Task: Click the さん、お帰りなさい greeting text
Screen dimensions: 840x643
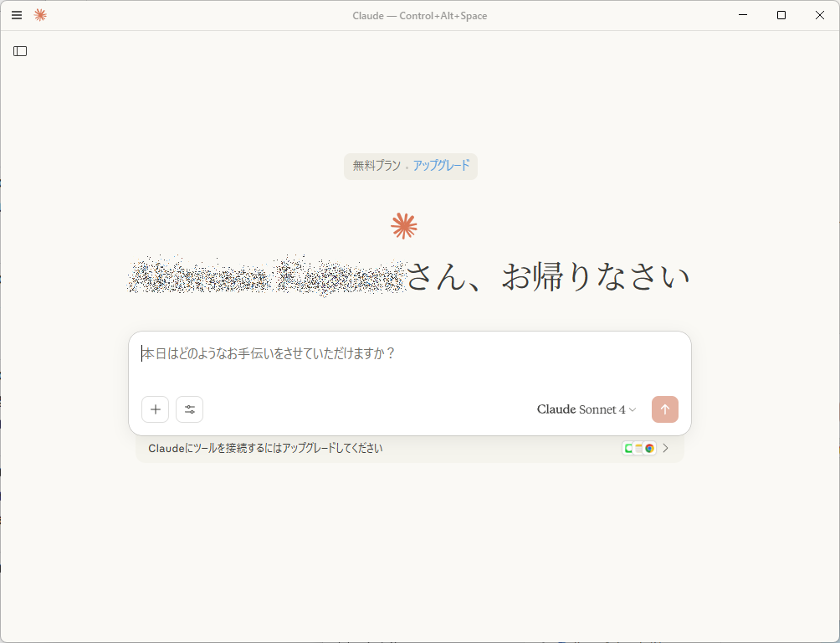Action: point(547,277)
